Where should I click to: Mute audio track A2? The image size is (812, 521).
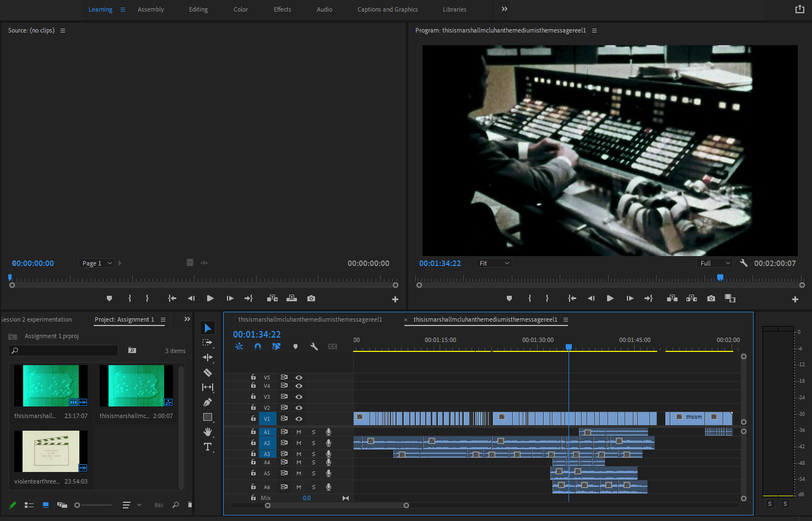(299, 443)
